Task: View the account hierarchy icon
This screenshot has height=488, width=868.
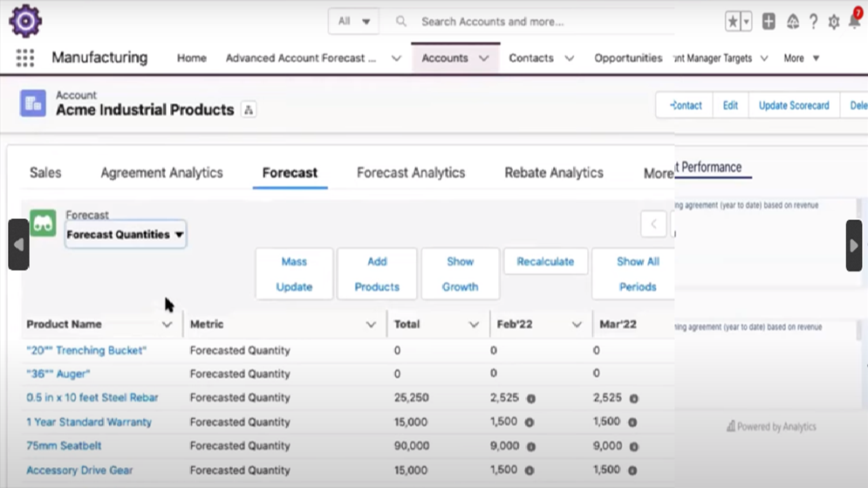Action: pyautogui.click(x=249, y=110)
